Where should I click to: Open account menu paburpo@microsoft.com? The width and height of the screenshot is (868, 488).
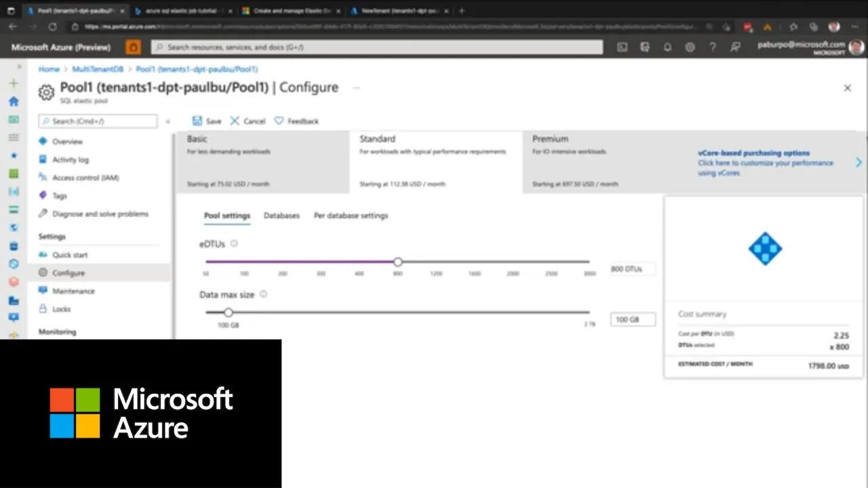tap(810, 47)
